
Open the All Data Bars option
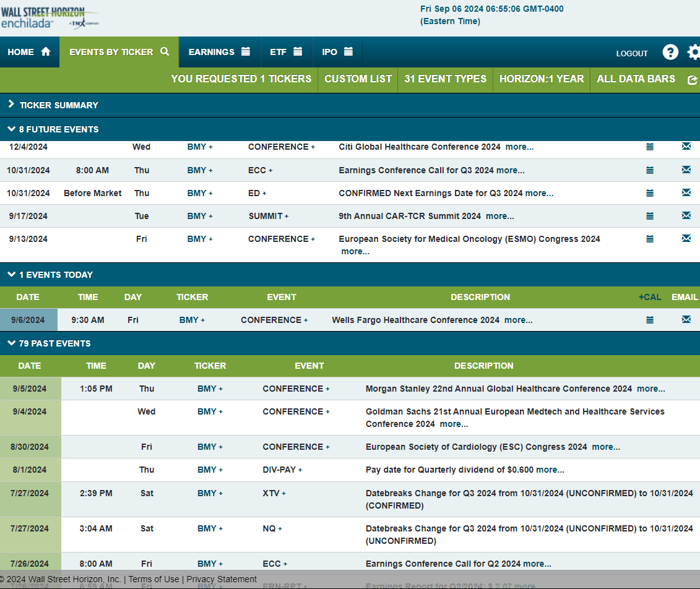coord(636,79)
